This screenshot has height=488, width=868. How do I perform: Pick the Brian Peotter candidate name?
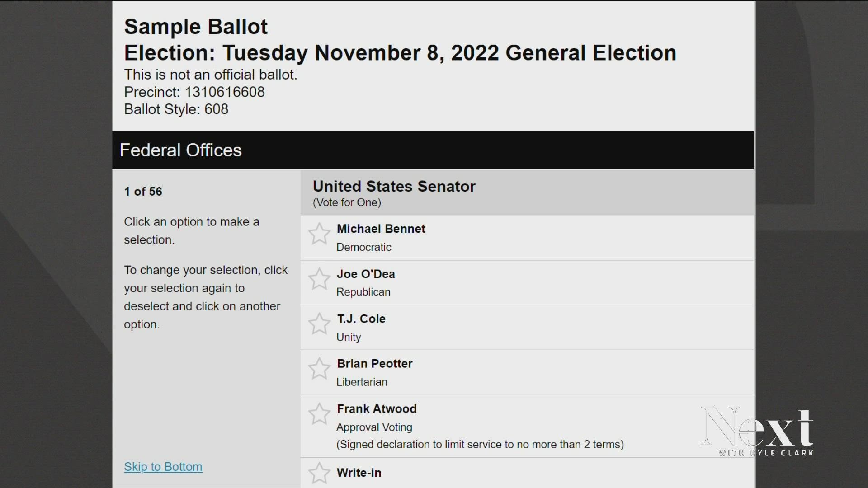pos(374,364)
